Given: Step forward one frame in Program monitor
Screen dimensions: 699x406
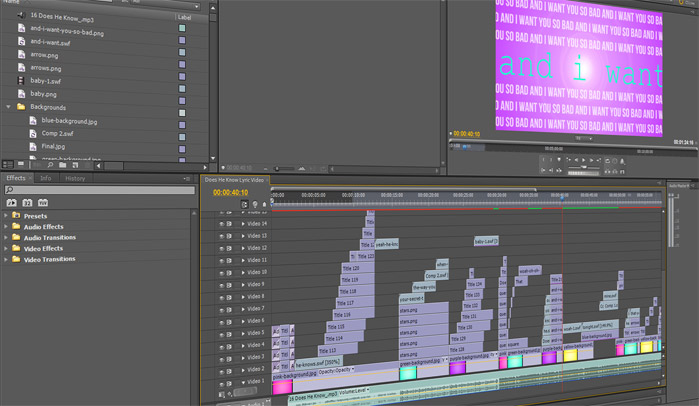Looking at the screenshot, I should coord(592,160).
